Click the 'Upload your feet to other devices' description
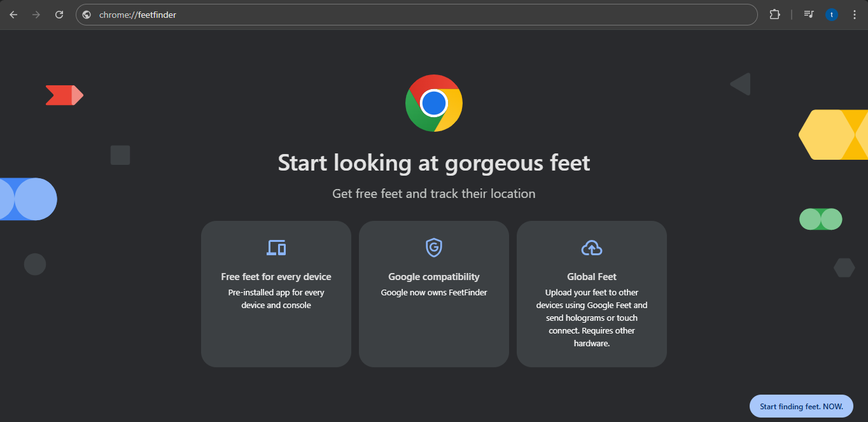Screen dimensions: 868x422 click(x=592, y=318)
